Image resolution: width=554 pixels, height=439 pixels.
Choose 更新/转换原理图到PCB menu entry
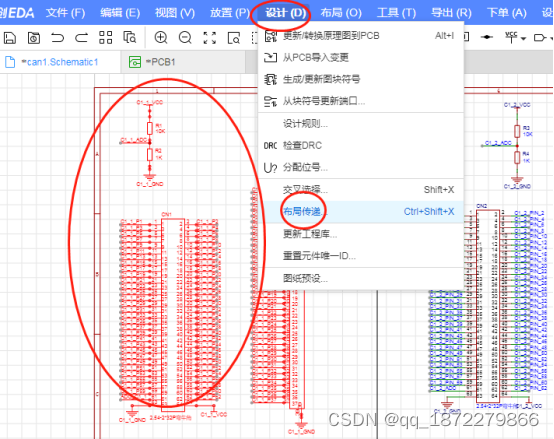(x=361, y=36)
